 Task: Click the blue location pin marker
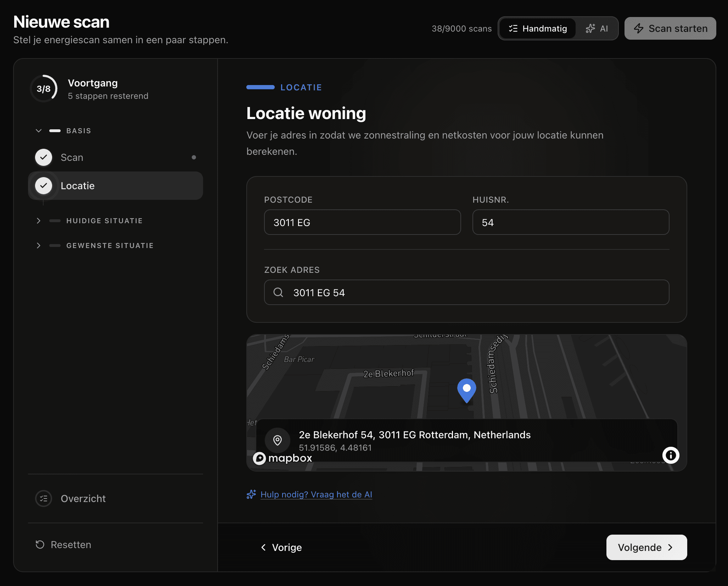click(466, 390)
